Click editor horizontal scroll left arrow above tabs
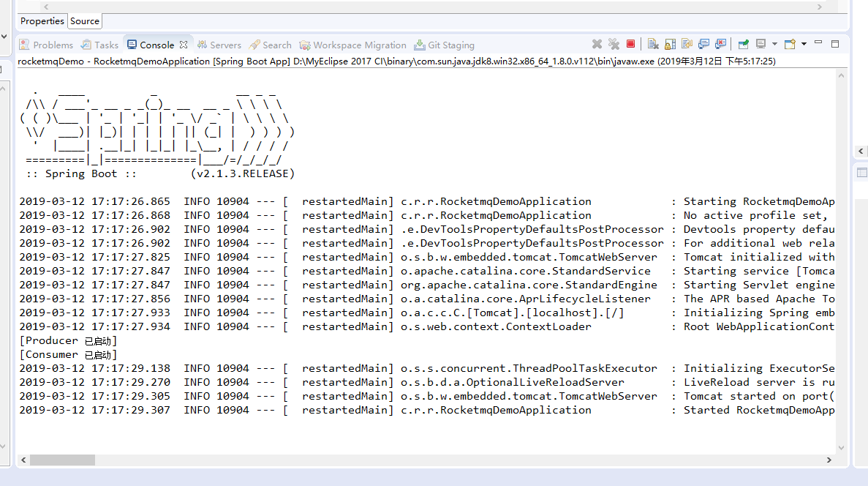 pos(46,7)
